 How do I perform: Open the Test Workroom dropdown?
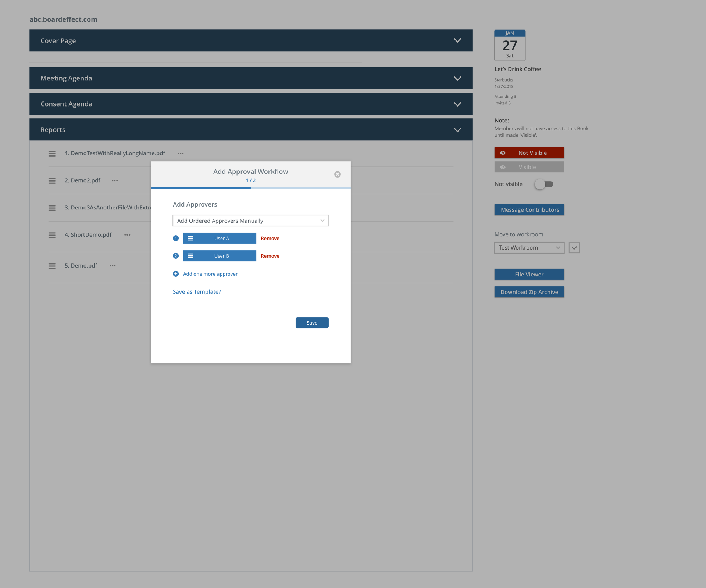529,248
